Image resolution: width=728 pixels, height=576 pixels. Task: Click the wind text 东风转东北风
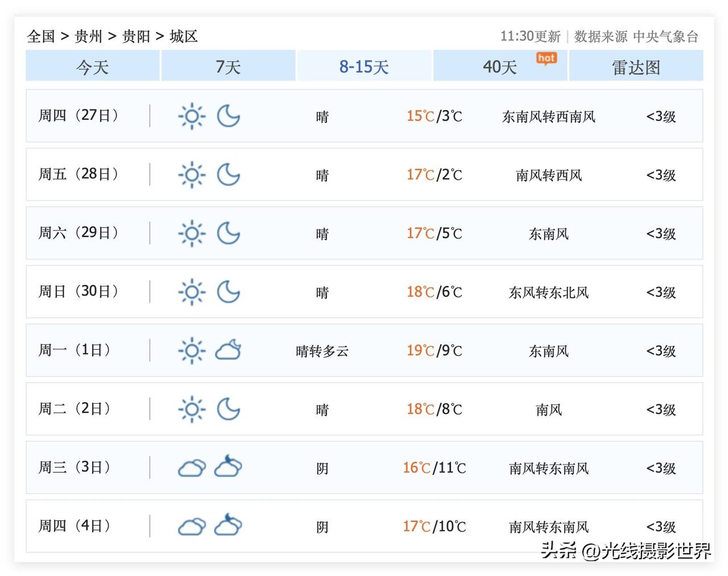coord(549,292)
